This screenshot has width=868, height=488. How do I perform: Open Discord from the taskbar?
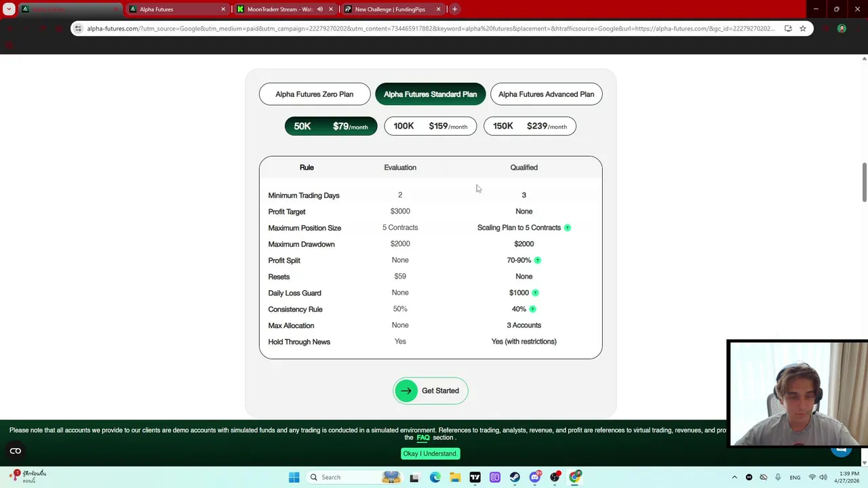[535, 477]
